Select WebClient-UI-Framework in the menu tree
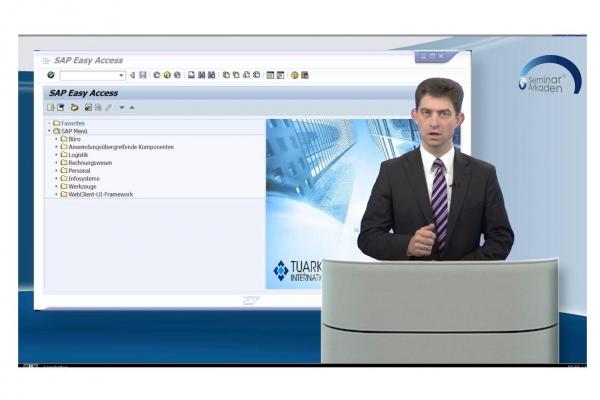This screenshot has width=600, height=400. coord(100,195)
